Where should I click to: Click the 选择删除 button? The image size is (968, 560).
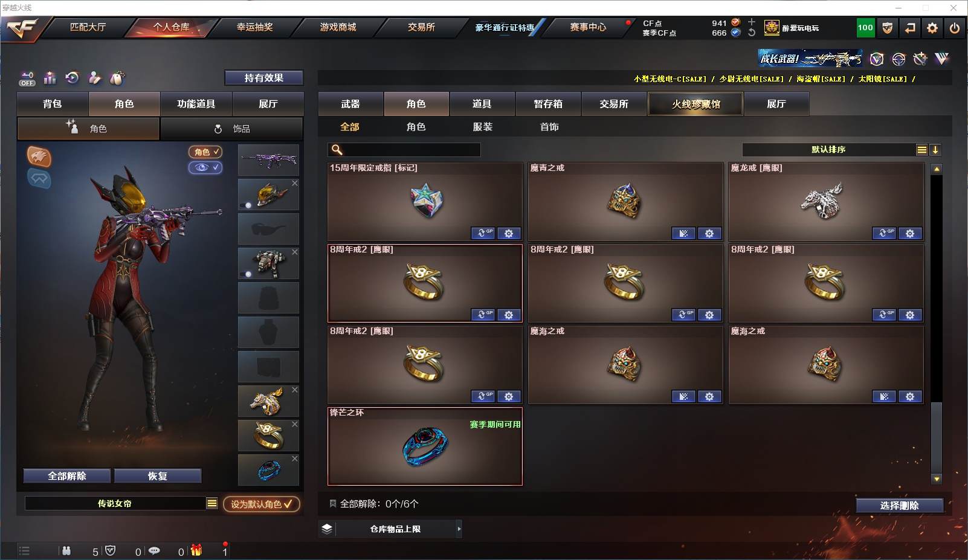pos(899,506)
